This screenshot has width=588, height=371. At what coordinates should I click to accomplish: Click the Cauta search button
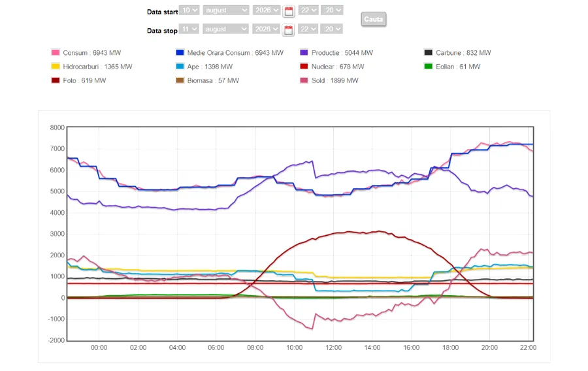point(374,19)
